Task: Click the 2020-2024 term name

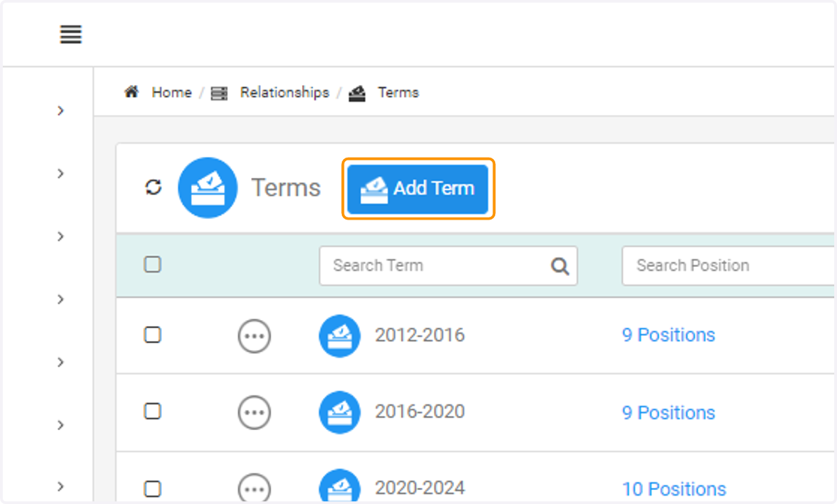Action: pyautogui.click(x=420, y=488)
